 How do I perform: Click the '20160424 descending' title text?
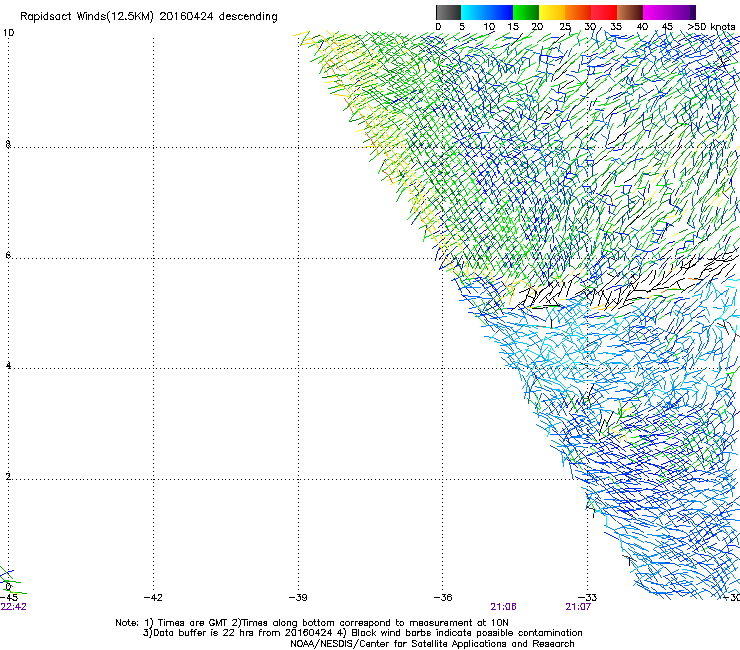(x=219, y=17)
